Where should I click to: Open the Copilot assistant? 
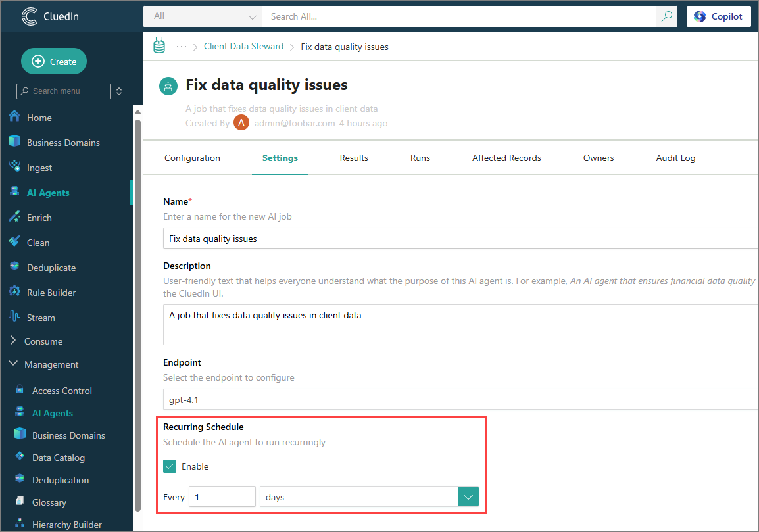tap(719, 16)
